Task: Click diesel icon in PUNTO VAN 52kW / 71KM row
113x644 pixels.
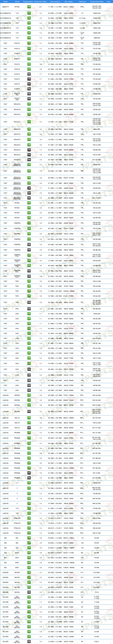Action: click(29, 99)
